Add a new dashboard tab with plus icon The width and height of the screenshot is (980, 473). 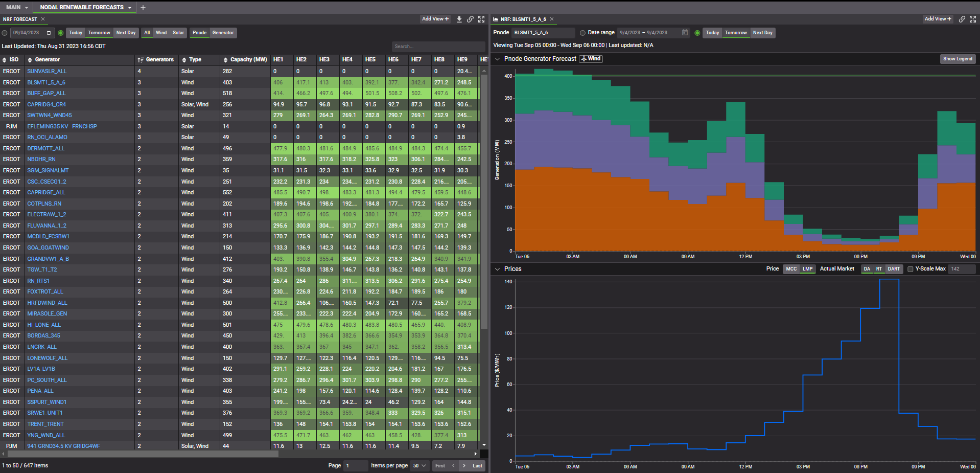tap(143, 8)
